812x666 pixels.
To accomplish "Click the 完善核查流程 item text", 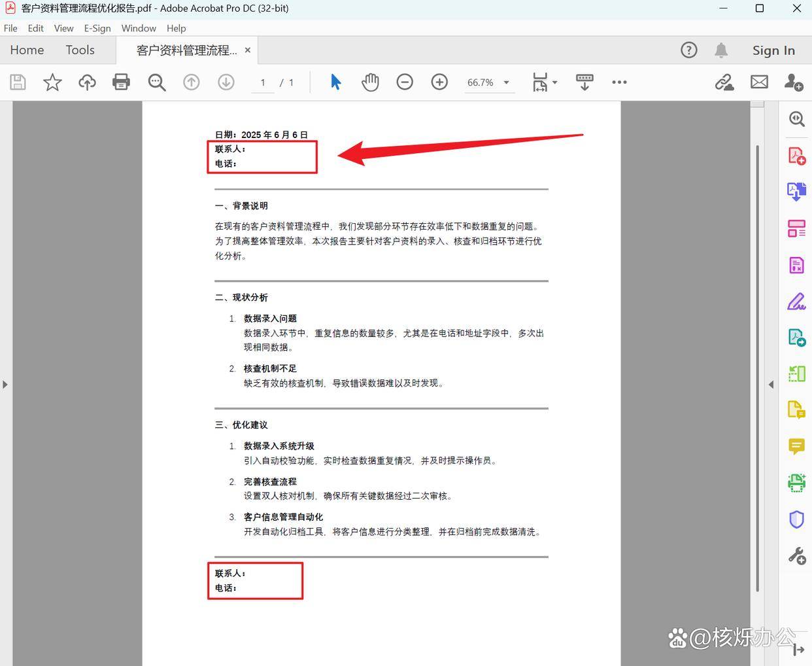I will (270, 482).
